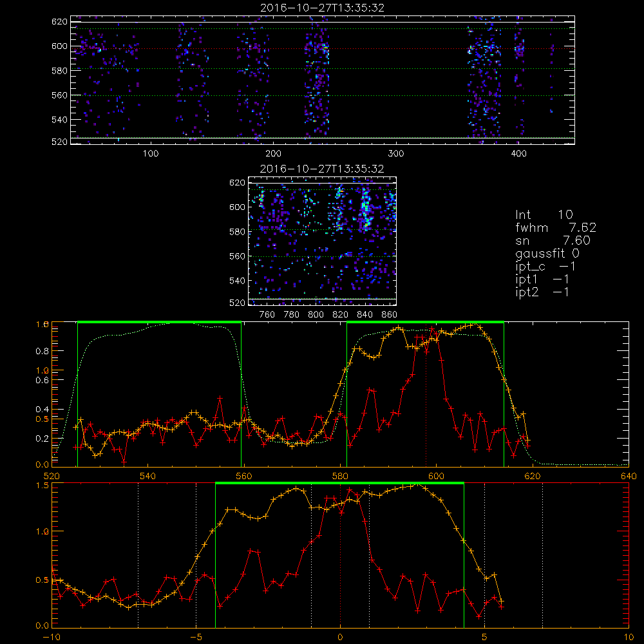
Task: Click x-axis label 400 in top plot
Action: [x=518, y=154]
